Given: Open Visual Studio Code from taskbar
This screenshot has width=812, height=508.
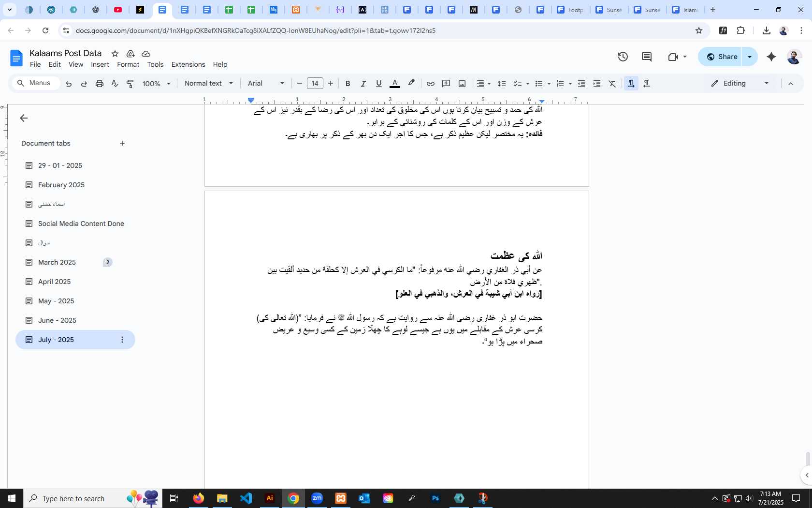Looking at the screenshot, I should tap(246, 498).
